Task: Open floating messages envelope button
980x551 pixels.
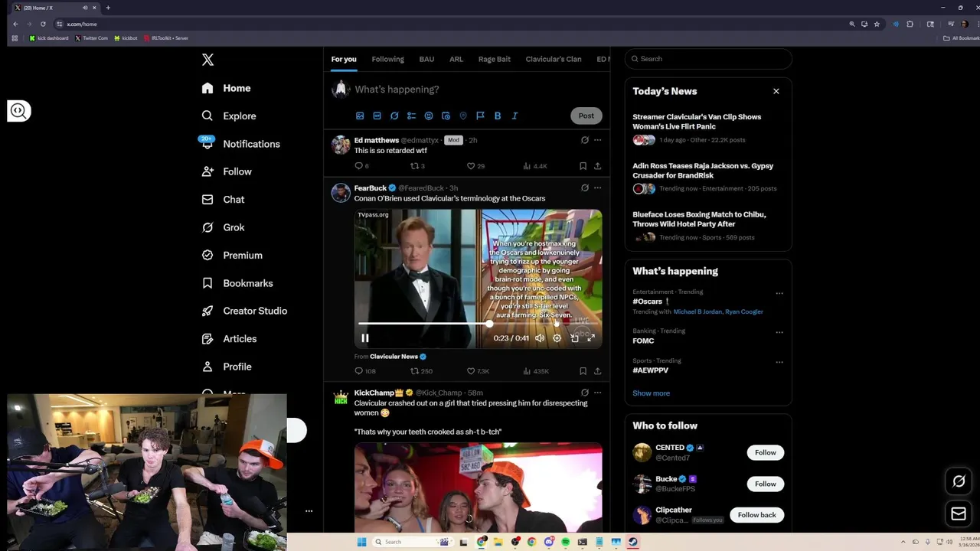Action: [959, 514]
